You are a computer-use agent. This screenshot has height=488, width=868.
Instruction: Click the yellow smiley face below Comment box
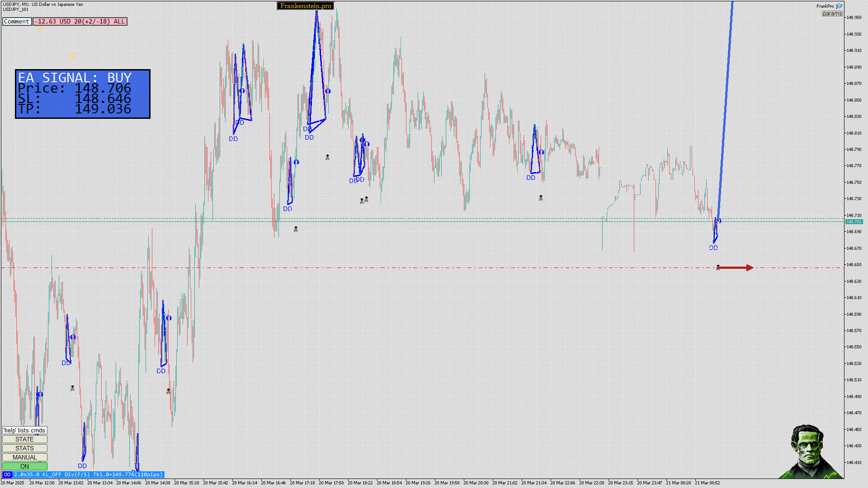click(x=40, y=28)
